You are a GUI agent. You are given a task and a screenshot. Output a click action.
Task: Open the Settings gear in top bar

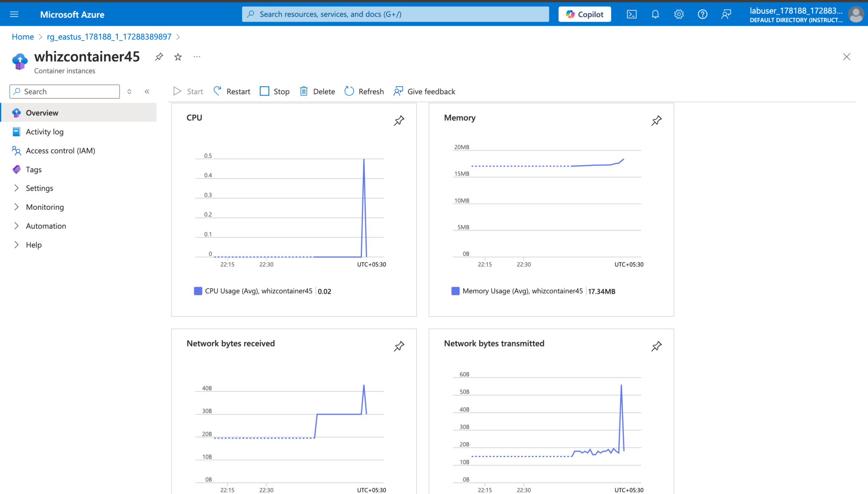679,14
